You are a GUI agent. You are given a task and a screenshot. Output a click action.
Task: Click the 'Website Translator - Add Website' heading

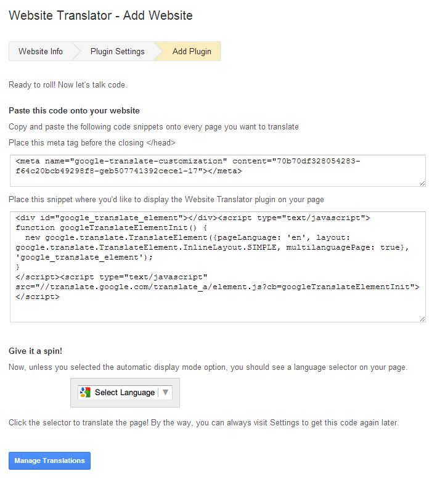[x=101, y=15]
